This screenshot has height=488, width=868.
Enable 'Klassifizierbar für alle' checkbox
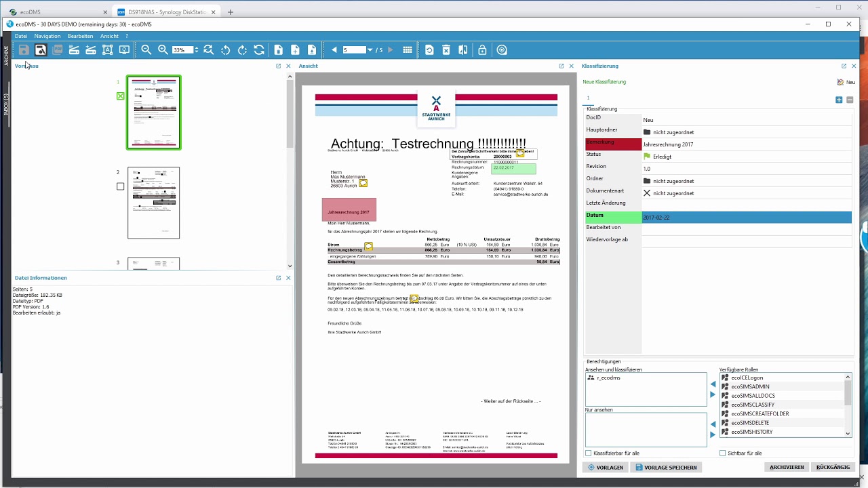point(589,453)
